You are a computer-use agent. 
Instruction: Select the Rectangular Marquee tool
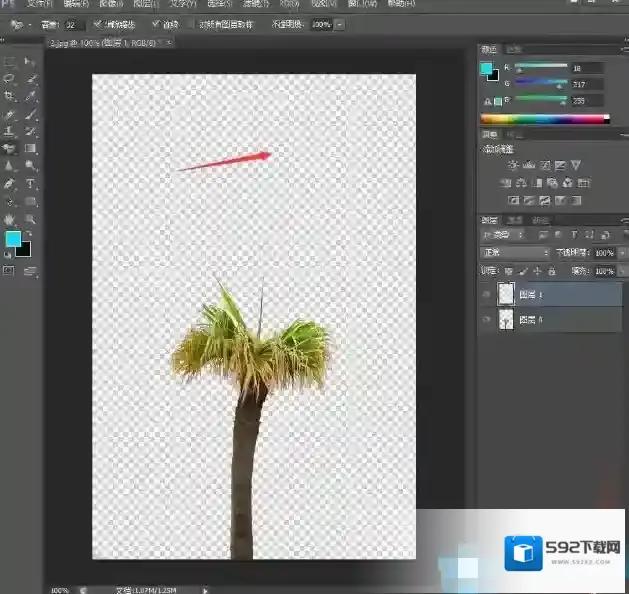pyautogui.click(x=9, y=61)
